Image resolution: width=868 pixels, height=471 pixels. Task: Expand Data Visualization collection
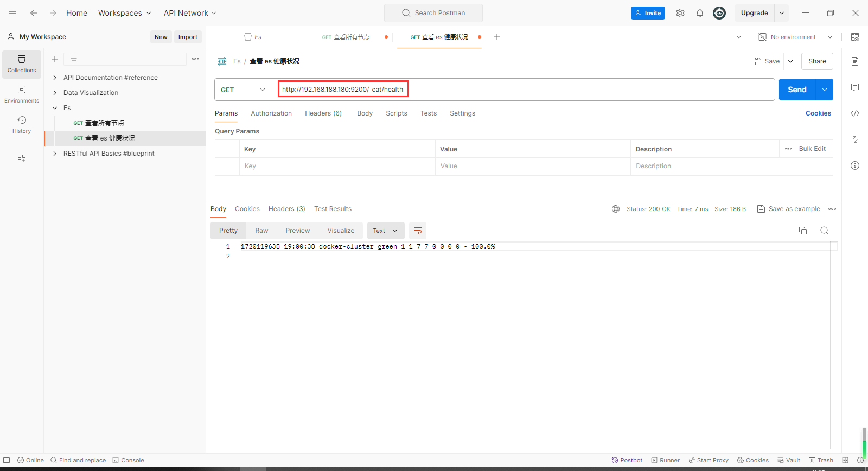pos(55,93)
